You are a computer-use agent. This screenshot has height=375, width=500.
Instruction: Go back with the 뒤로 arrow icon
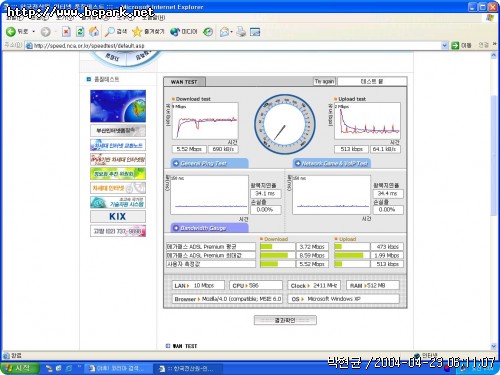tap(11, 32)
